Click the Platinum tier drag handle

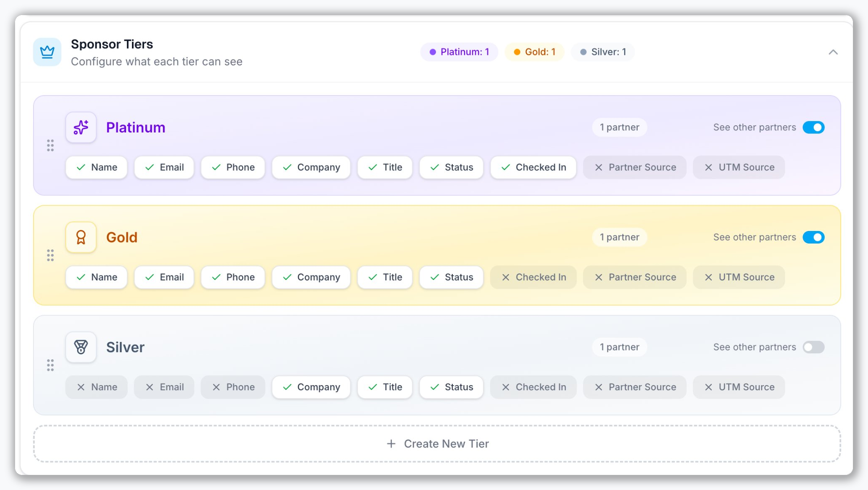coord(51,145)
